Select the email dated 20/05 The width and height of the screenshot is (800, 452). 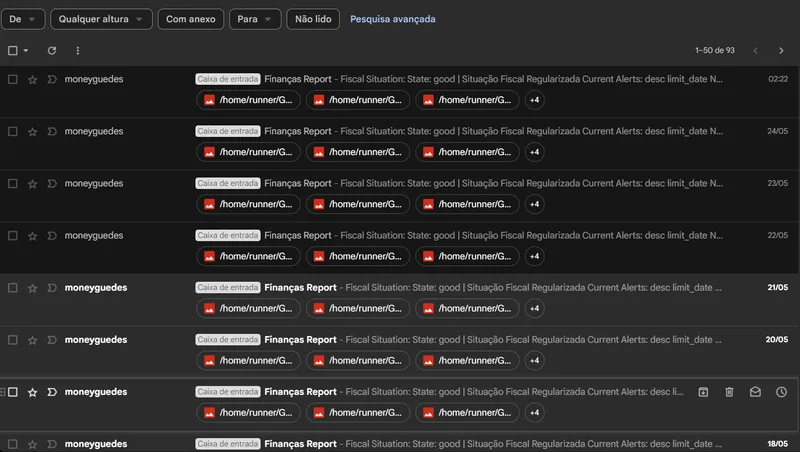(x=13, y=340)
